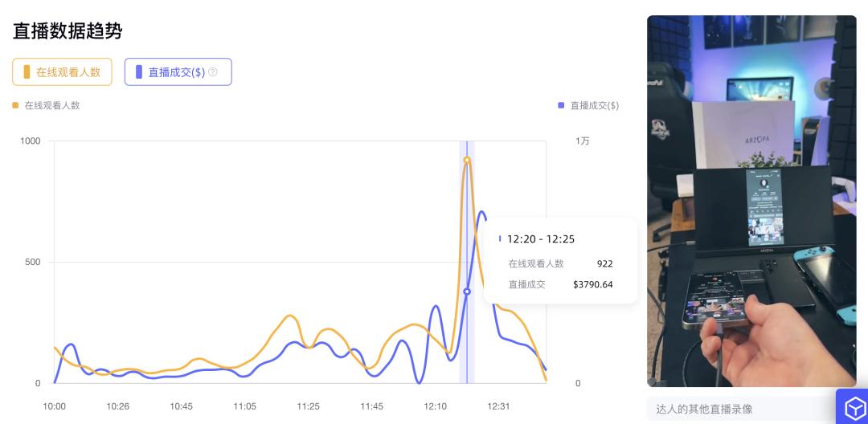The height and width of the screenshot is (424, 868).
Task: Click the blue 直播成交($) legend marker
Action: pos(561,105)
